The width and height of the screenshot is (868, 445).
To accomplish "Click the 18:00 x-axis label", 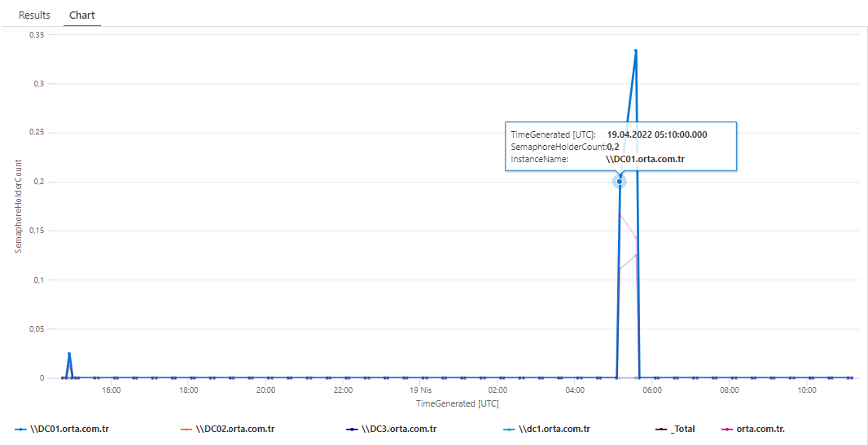I will (x=189, y=390).
